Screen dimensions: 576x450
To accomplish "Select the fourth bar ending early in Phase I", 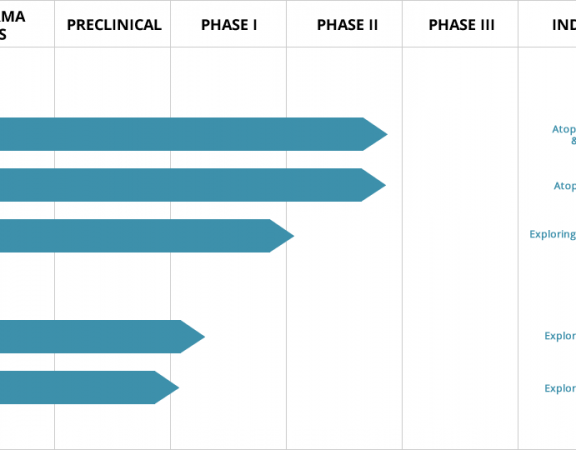I will point(102,336).
